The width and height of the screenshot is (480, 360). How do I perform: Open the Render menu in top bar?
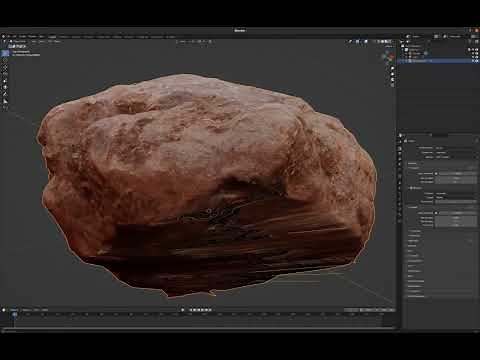point(22,36)
